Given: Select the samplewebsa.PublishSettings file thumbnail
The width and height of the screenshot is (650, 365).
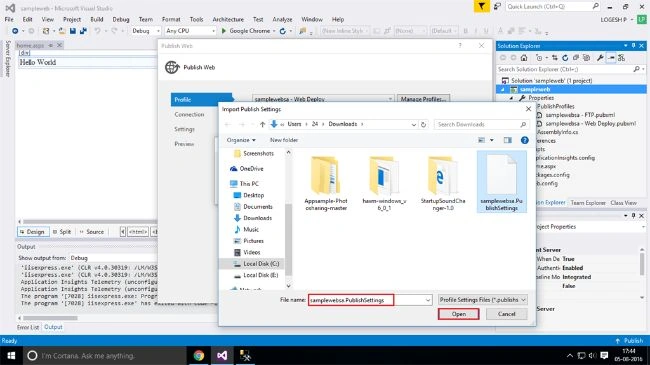Looking at the screenshot, I should coord(501,182).
